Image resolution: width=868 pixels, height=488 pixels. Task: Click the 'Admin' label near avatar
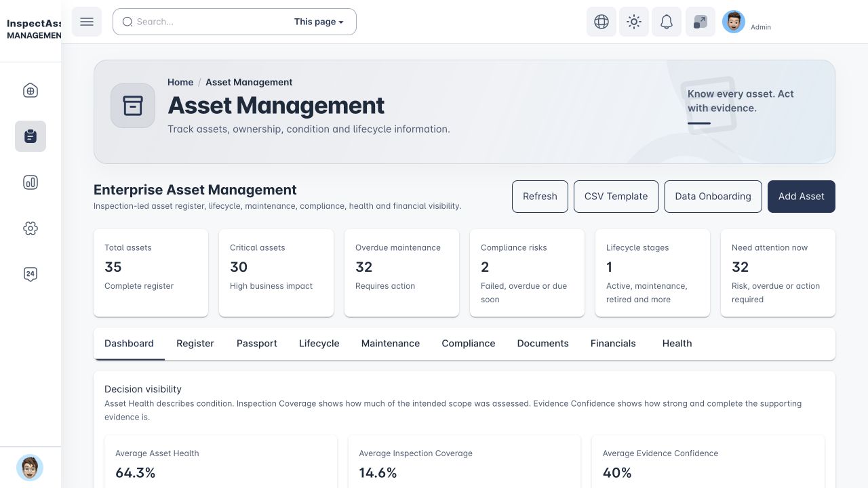[x=761, y=27]
